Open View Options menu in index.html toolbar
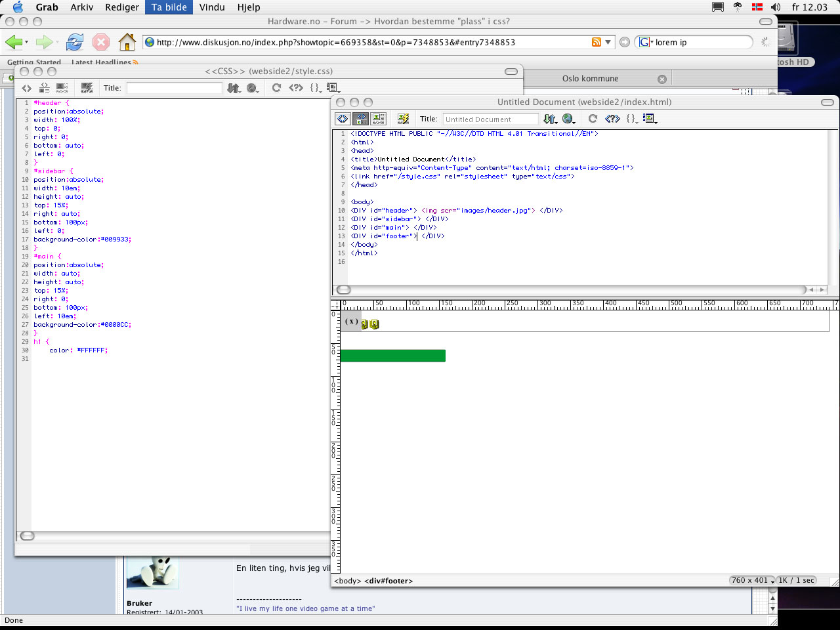The height and width of the screenshot is (630, 840). pos(650,119)
